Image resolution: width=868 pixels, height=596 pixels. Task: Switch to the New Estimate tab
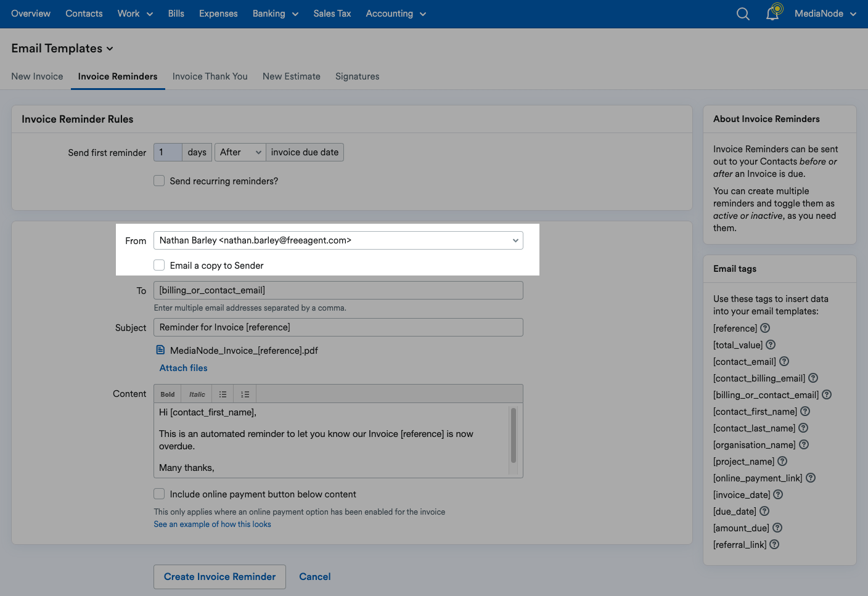(292, 76)
